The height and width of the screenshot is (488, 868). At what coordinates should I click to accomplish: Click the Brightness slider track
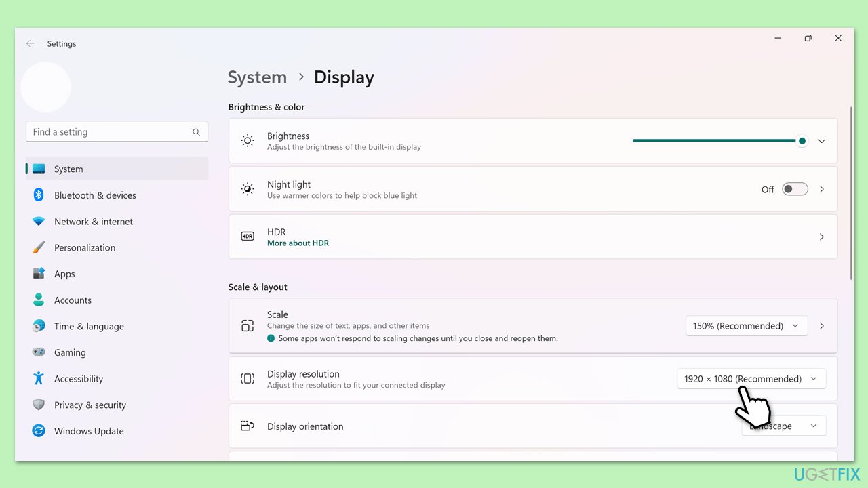[712, 140]
